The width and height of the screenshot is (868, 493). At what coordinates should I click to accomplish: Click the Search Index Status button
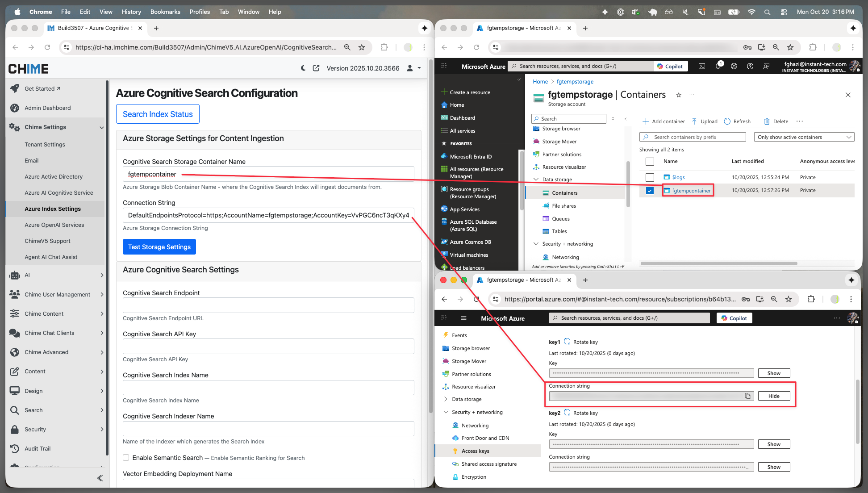[158, 114]
